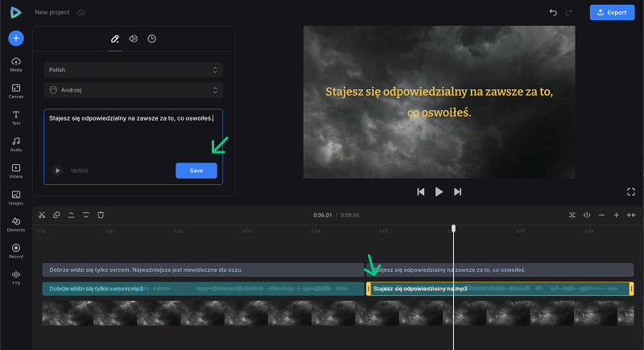Fit timeline to screen

click(631, 215)
